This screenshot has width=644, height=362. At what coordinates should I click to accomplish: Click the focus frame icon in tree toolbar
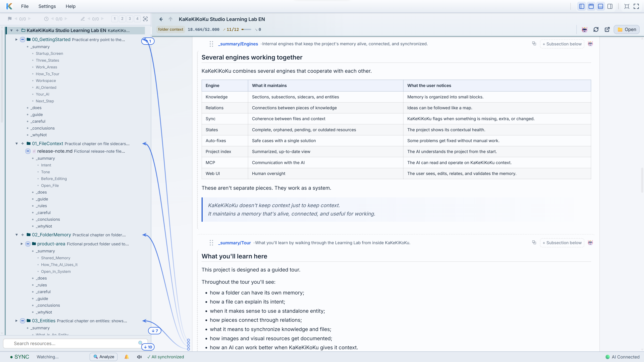coord(145,19)
